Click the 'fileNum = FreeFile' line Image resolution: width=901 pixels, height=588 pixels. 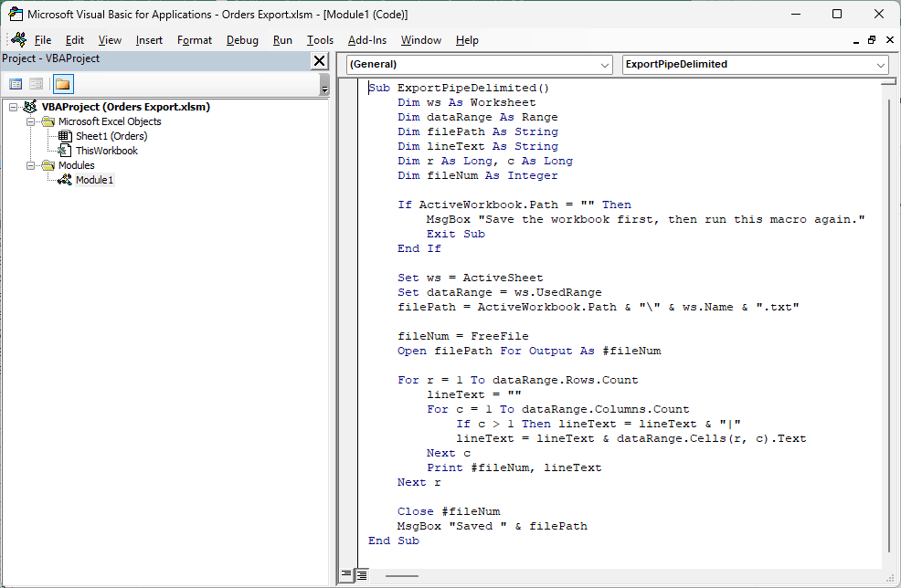[463, 337]
